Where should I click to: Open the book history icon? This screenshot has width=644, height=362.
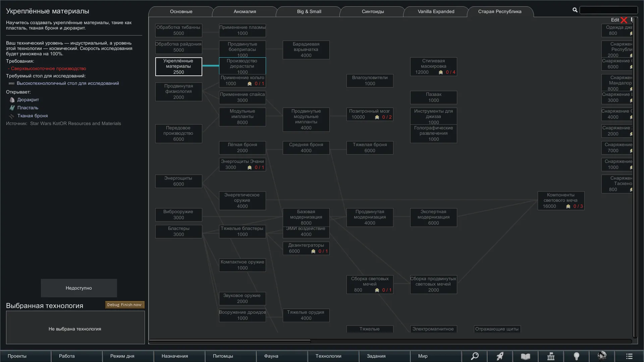tap(526, 356)
